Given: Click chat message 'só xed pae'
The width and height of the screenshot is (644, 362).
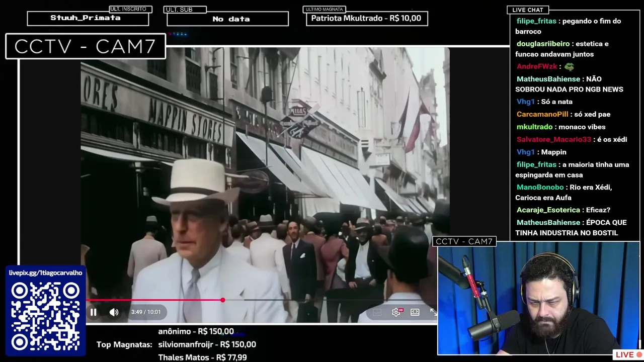Looking at the screenshot, I should point(592,114).
